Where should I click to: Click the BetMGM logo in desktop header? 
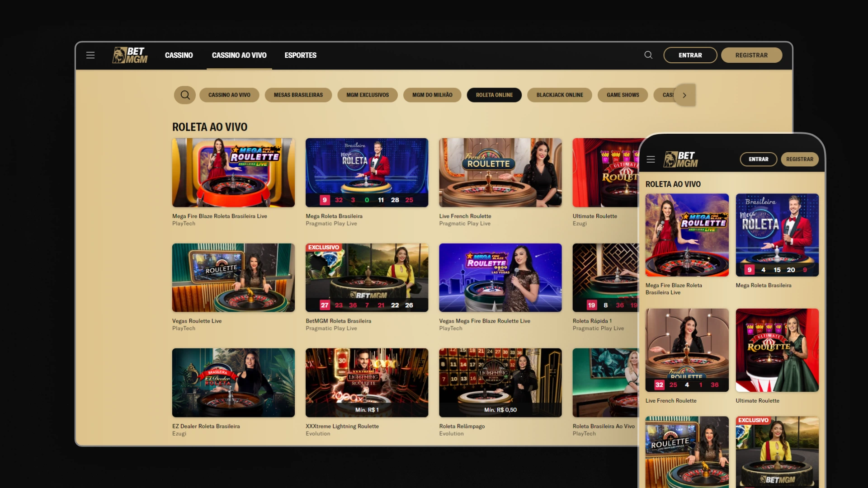point(130,55)
